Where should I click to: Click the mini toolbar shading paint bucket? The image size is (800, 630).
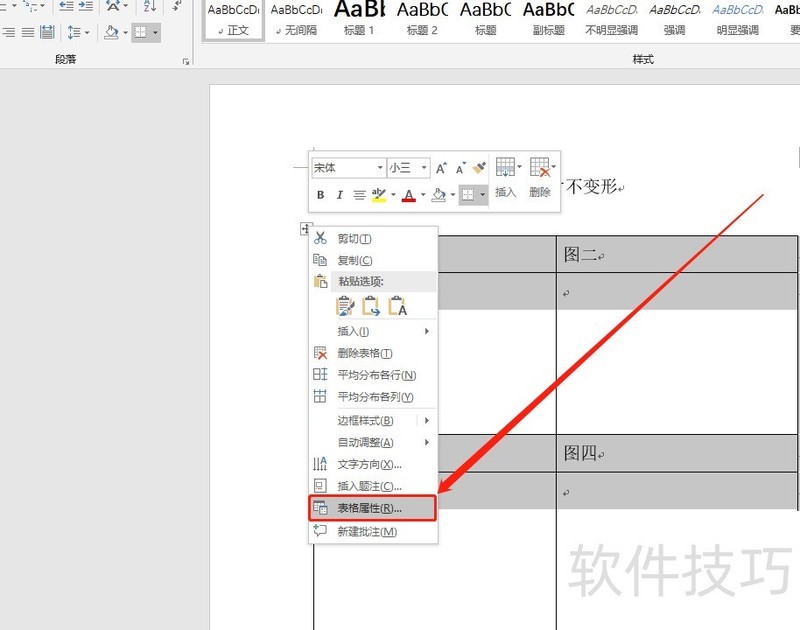(x=439, y=195)
